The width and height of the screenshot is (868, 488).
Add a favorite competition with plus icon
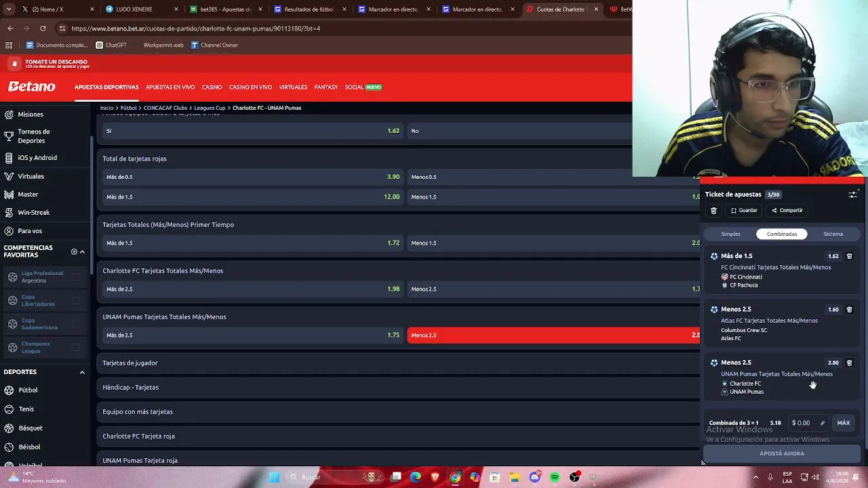click(x=74, y=251)
